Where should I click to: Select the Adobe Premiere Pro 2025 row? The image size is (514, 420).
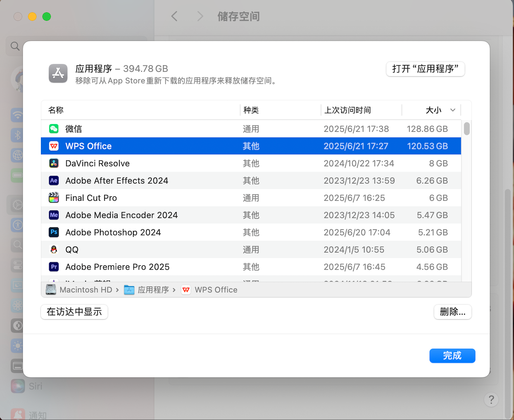[251, 267]
